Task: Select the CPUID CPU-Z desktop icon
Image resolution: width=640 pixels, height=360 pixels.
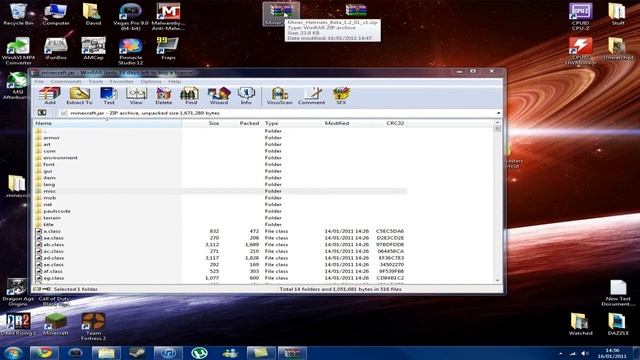Action: 580,17
